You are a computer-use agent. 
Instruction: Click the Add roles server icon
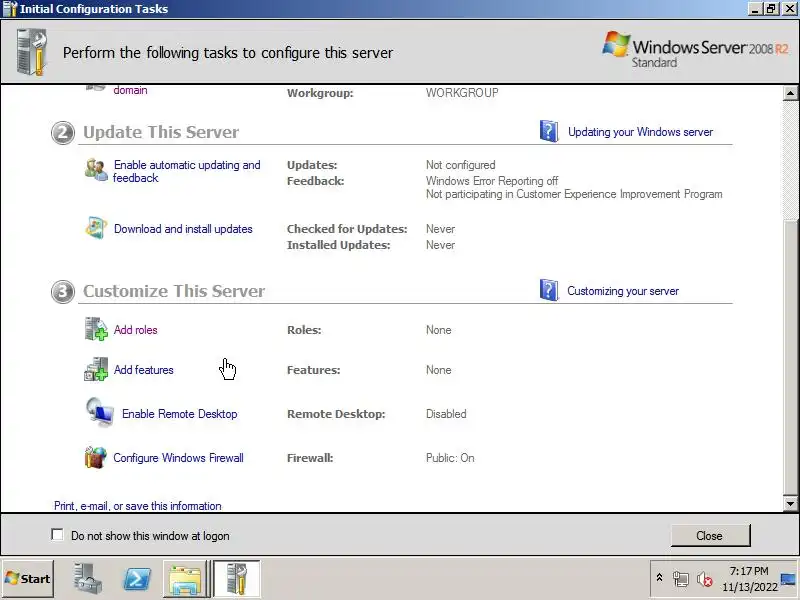pyautogui.click(x=96, y=329)
